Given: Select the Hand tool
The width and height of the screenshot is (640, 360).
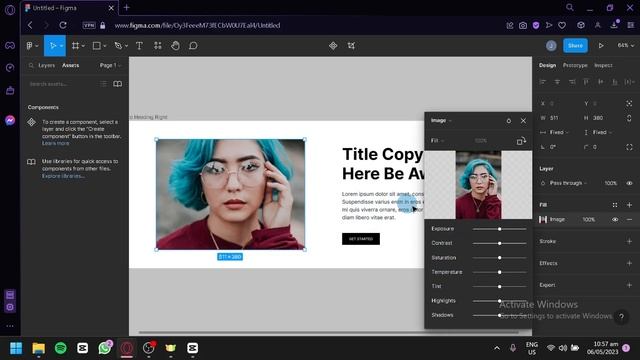Looking at the screenshot, I should click(175, 46).
